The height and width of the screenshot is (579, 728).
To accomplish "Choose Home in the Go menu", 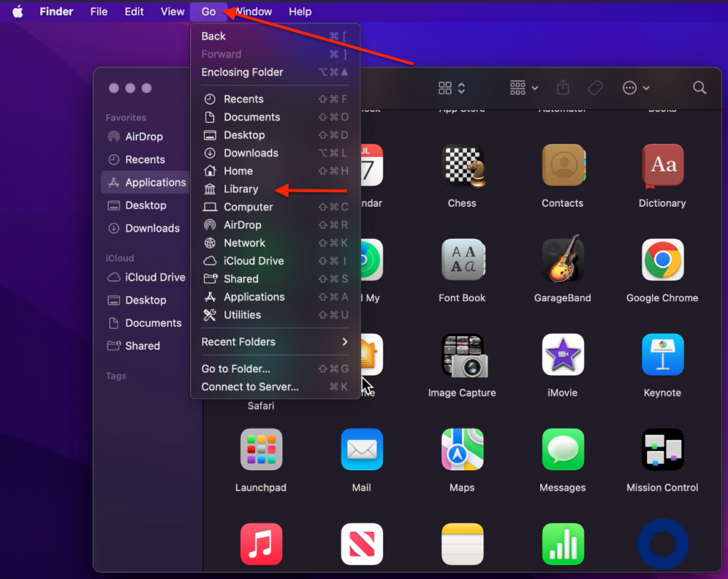I will coord(275,171).
